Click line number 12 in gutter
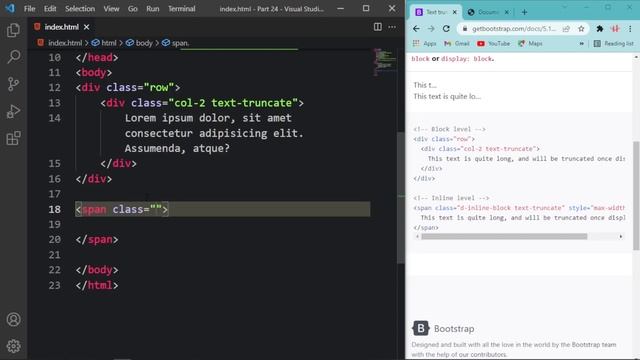The width and height of the screenshot is (640, 360). point(54,88)
